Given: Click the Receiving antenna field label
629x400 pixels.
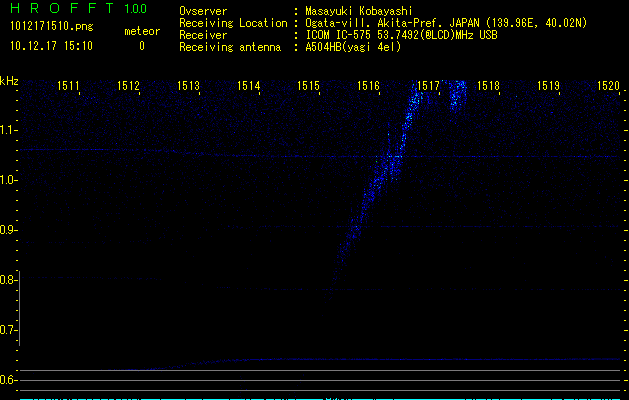Looking at the screenshot, I should pos(230,47).
